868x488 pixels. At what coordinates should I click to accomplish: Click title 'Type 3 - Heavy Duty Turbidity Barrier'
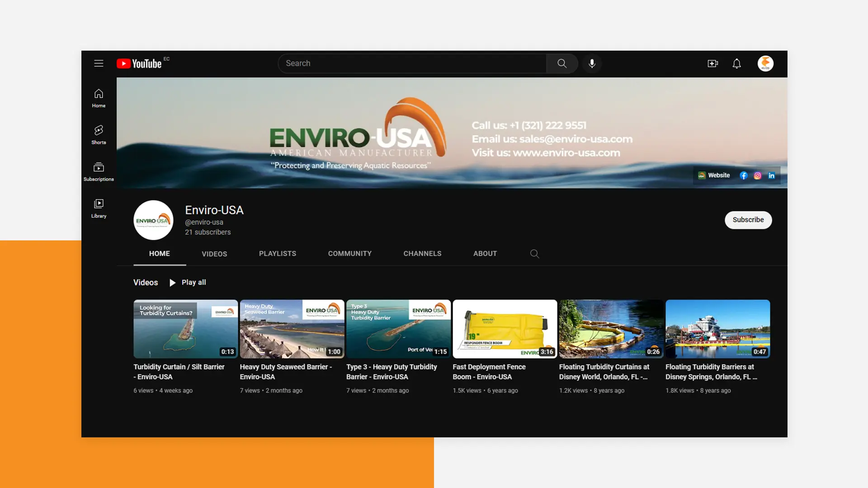(392, 372)
